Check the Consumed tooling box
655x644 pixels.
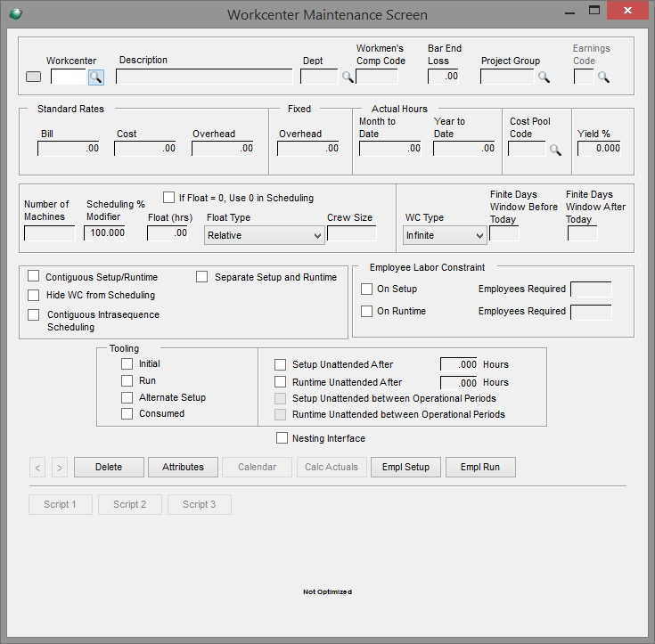(x=127, y=413)
